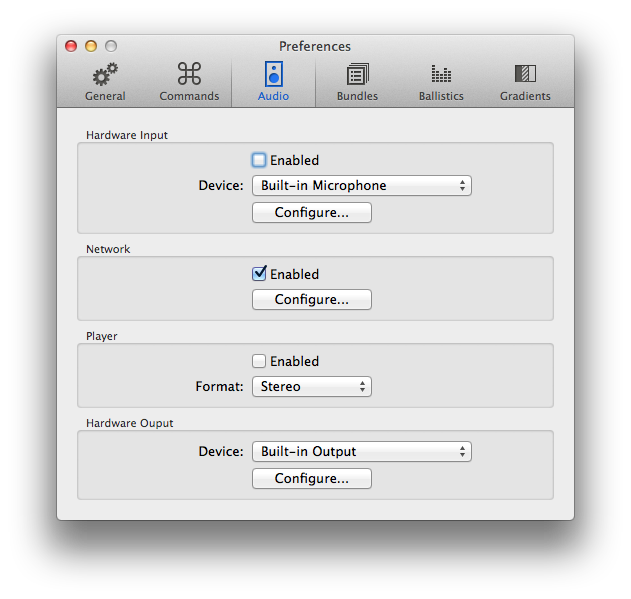Close the Preferences window
The image size is (631, 599).
(71, 46)
